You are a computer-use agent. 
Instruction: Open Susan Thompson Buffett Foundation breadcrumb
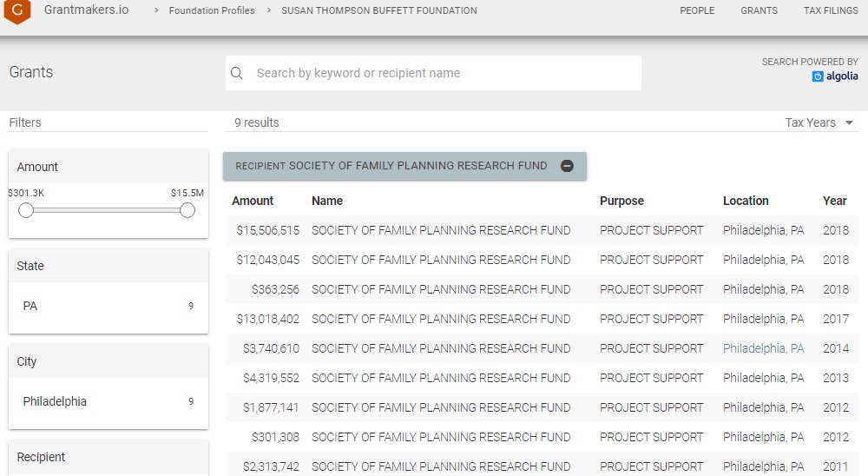(379, 10)
